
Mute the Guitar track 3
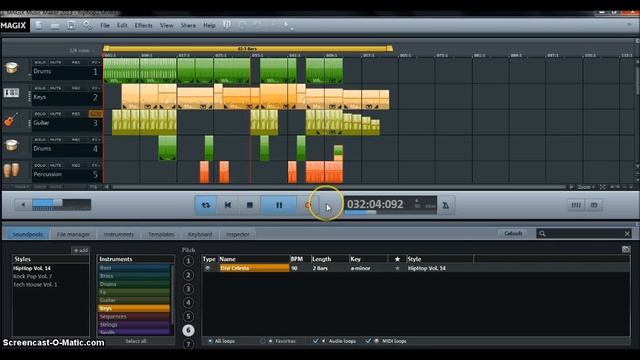point(55,114)
